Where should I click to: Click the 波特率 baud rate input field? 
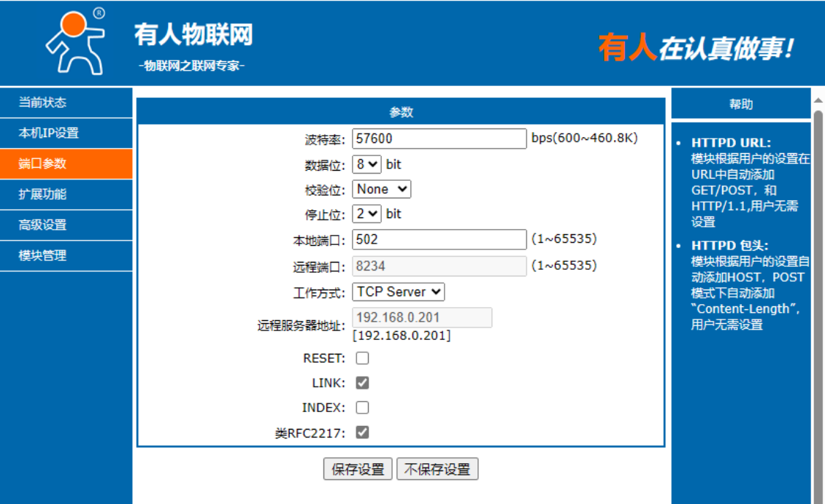tap(439, 139)
